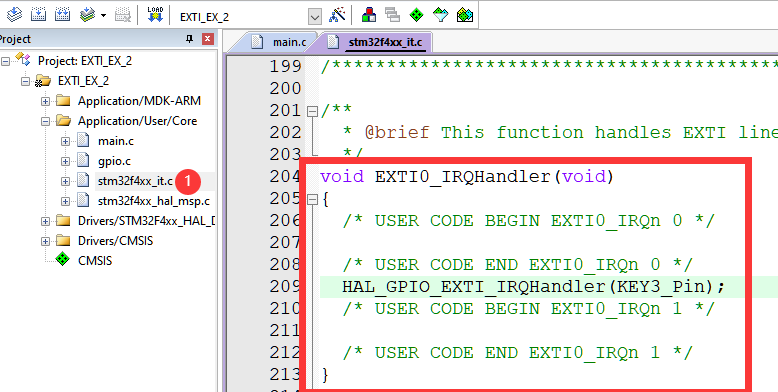This screenshot has width=778, height=392.
Task: Select gpio.c in the project tree
Action: click(x=115, y=161)
